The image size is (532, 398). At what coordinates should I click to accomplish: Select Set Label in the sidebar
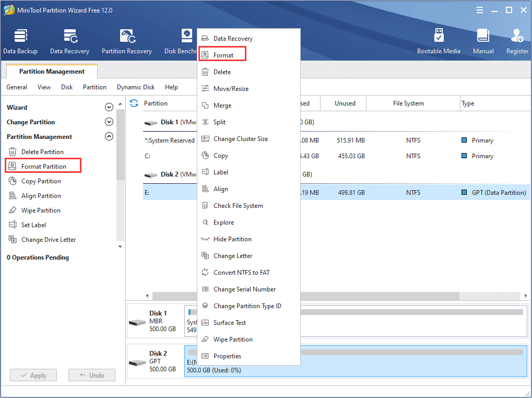tap(27, 225)
